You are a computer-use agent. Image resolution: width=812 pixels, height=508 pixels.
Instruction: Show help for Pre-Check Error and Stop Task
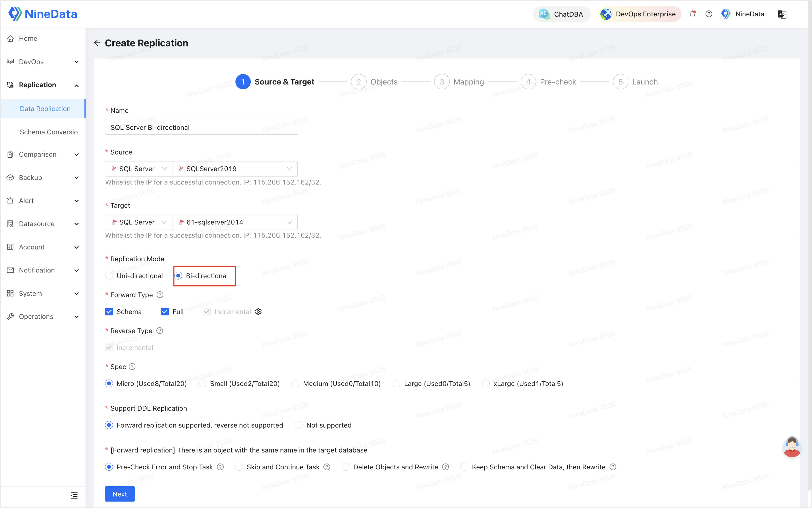tap(220, 467)
